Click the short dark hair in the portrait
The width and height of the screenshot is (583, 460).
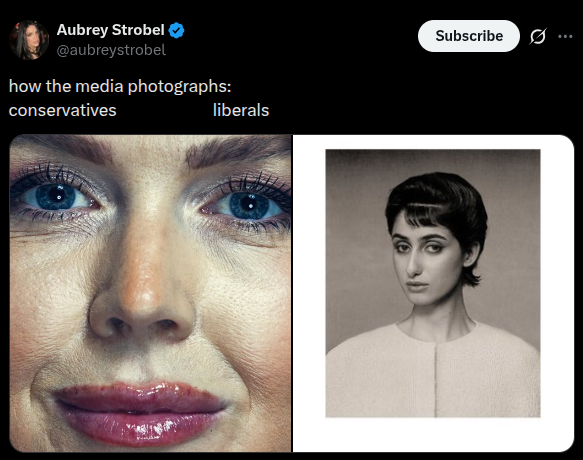coord(439,208)
